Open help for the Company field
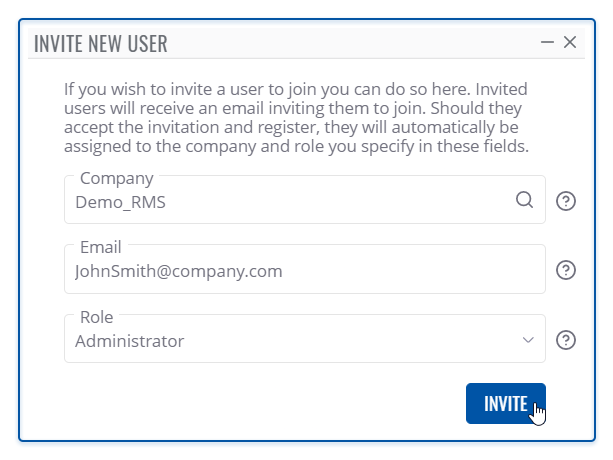The height and width of the screenshot is (460, 613). 566,201
